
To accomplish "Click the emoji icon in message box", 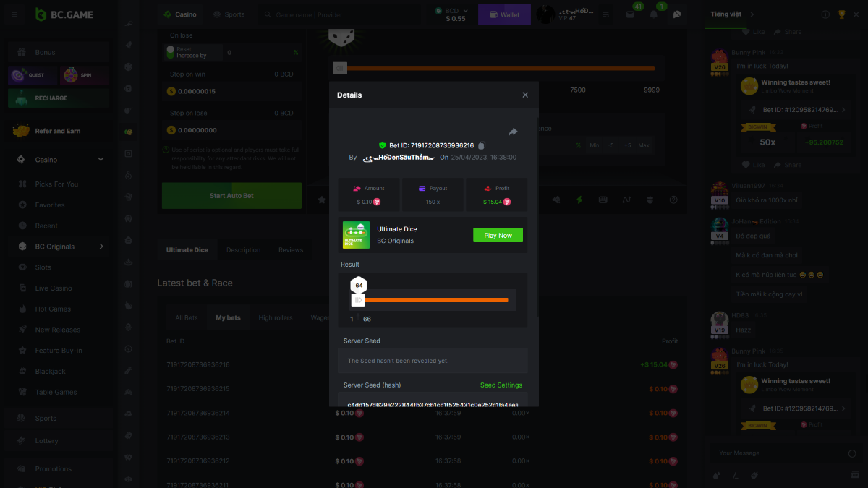I will pyautogui.click(x=851, y=453).
